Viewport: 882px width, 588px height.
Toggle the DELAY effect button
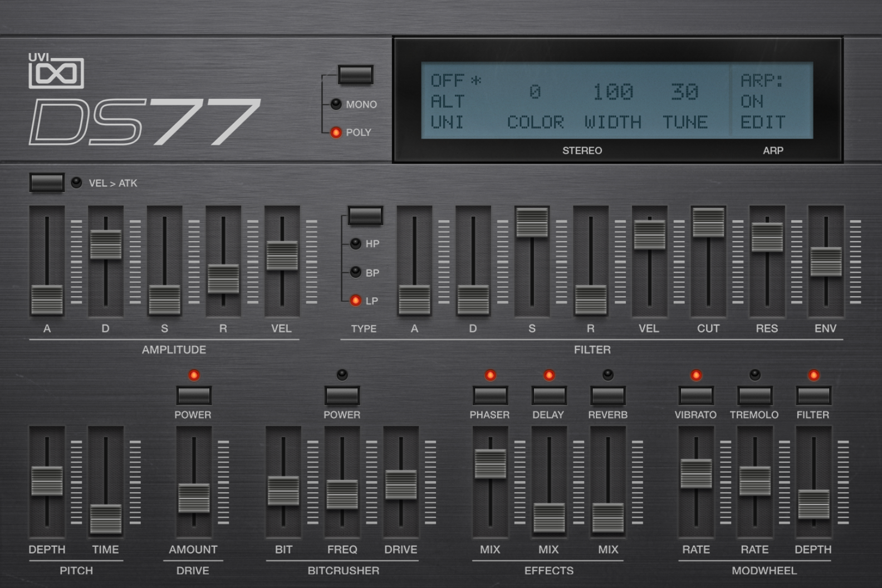click(549, 396)
